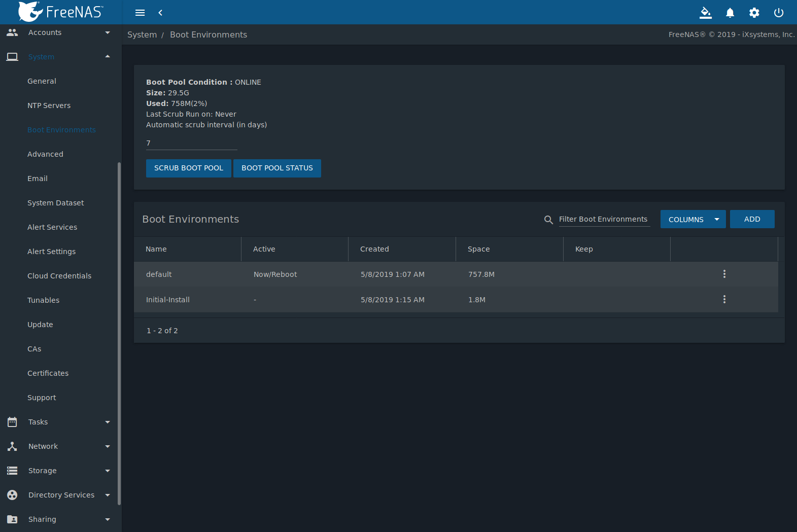Click Filter Boot Environments search field
The image size is (797, 532).
click(x=604, y=219)
